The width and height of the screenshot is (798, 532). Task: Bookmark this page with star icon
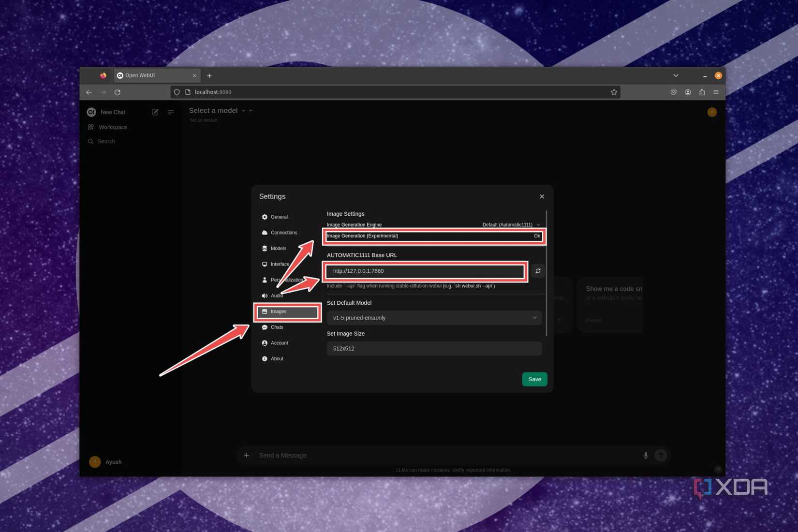614,92
